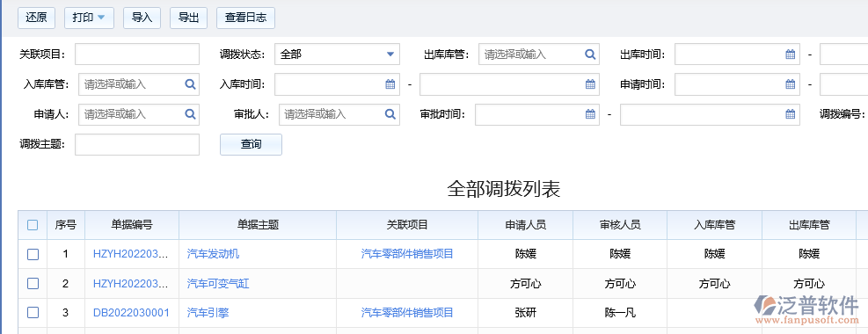Open calendar for 出库时间 start date
Image resolution: width=868 pixels, height=334 pixels.
coord(791,54)
